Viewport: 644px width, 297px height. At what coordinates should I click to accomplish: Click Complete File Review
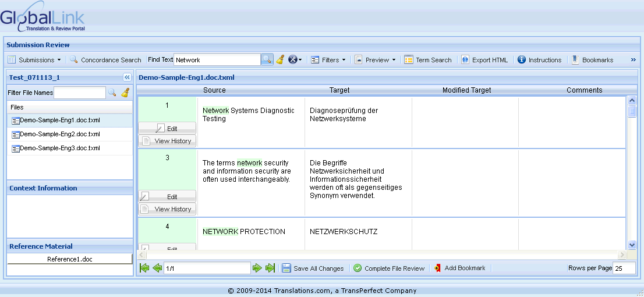click(389, 268)
